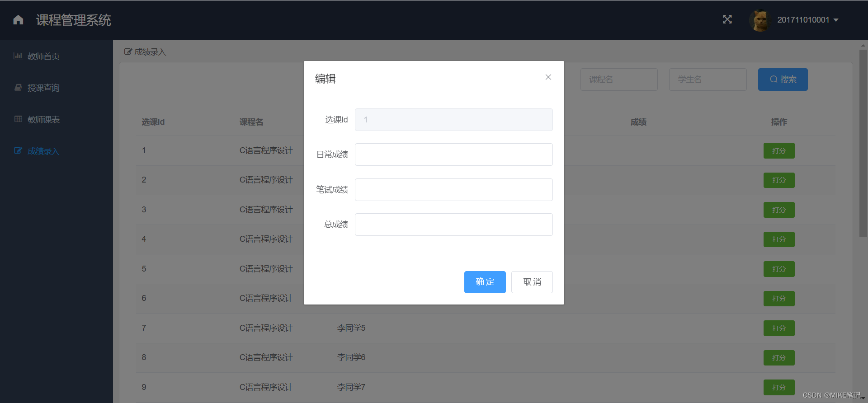868x403 pixels.
Task: Click the 编辑 dialog title
Action: (325, 79)
